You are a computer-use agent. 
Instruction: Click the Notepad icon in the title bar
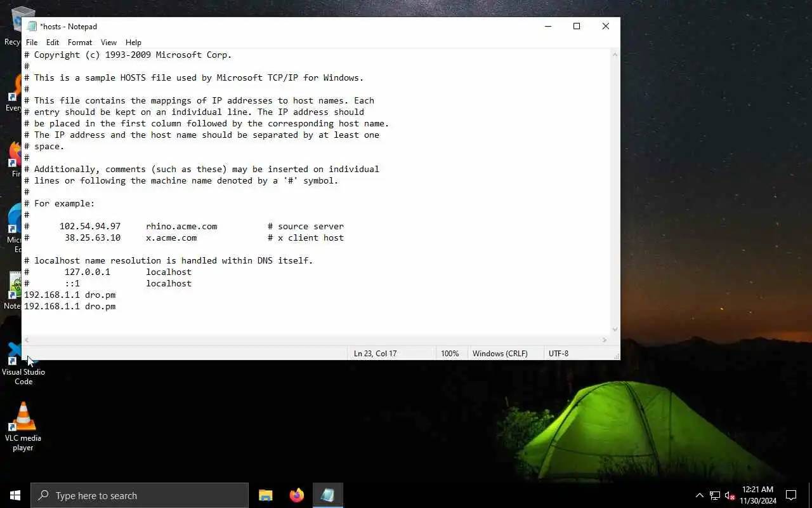pyautogui.click(x=32, y=26)
